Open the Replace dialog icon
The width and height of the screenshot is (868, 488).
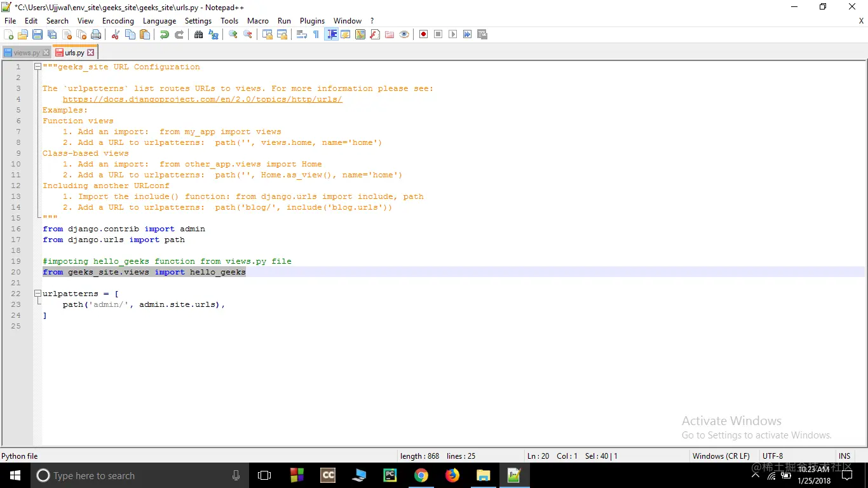tap(214, 34)
